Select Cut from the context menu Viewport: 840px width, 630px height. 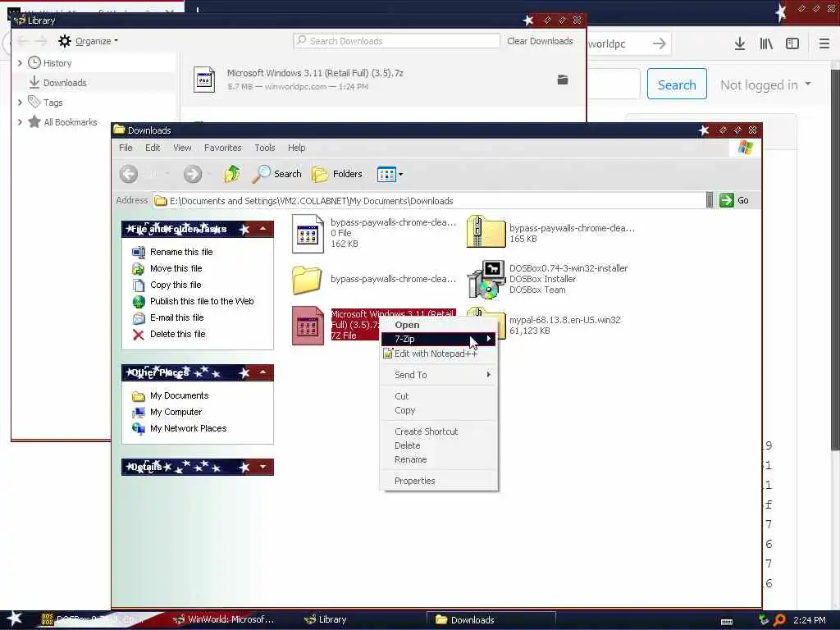pos(438,396)
